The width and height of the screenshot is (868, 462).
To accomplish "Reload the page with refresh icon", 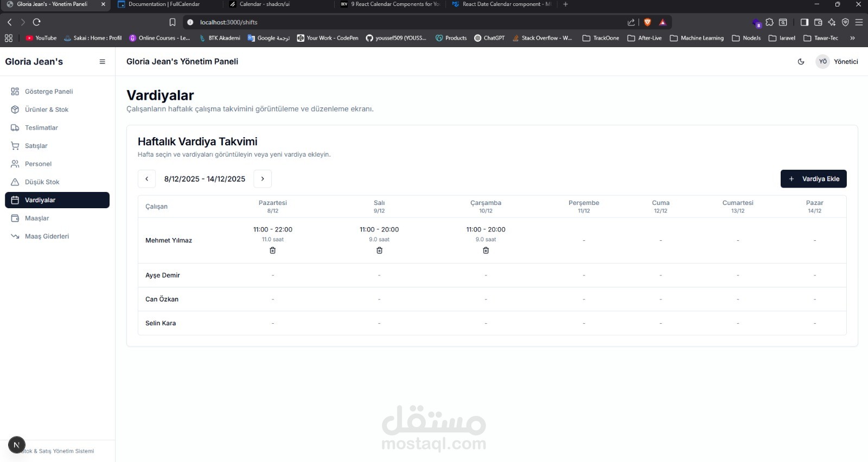I will (x=37, y=22).
